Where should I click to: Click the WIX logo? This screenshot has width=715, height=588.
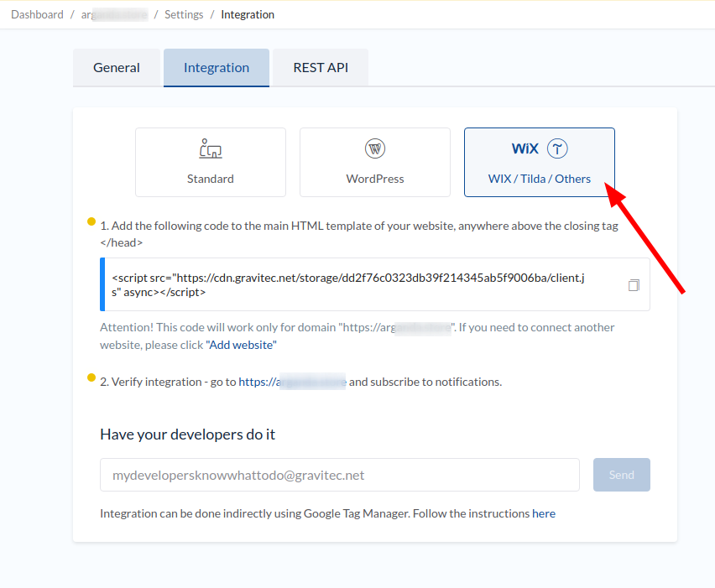525,148
